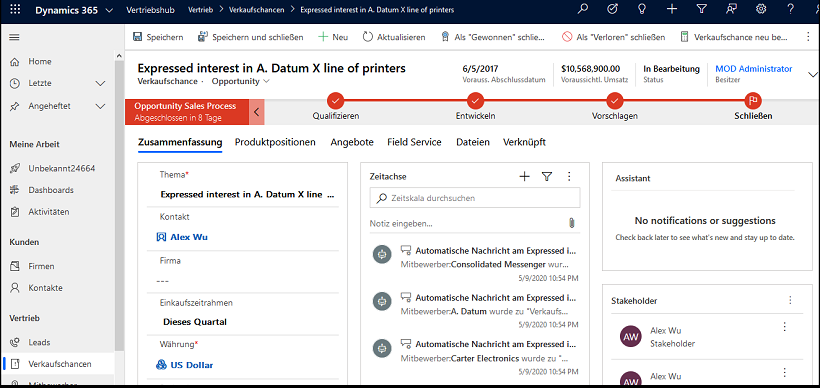Switch to the Produktpositionen tab
820x388 pixels.
pyautogui.click(x=275, y=142)
